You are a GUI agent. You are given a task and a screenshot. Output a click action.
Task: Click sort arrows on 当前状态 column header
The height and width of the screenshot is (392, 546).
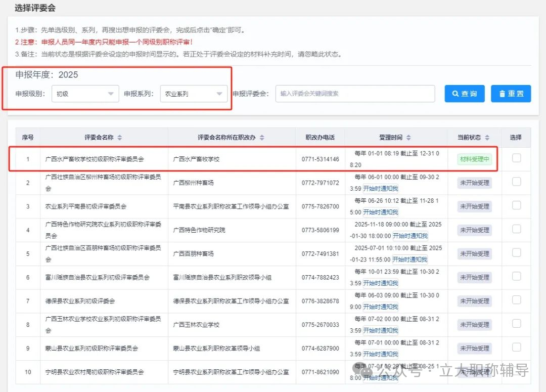click(x=486, y=137)
